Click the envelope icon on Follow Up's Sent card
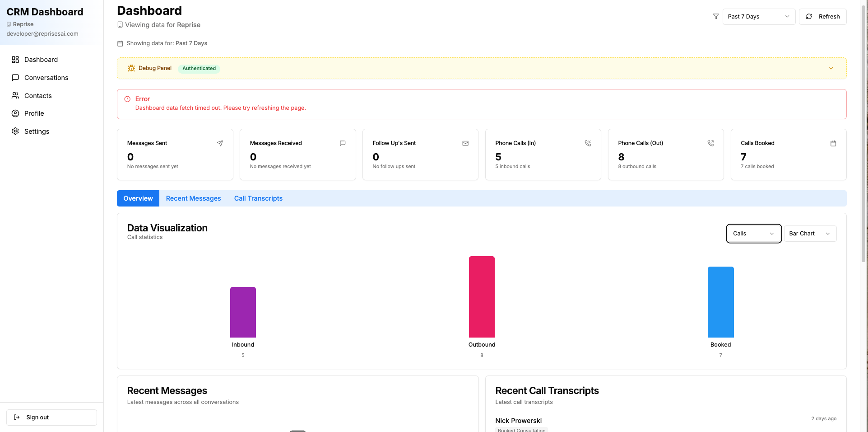The image size is (868, 432). (465, 143)
